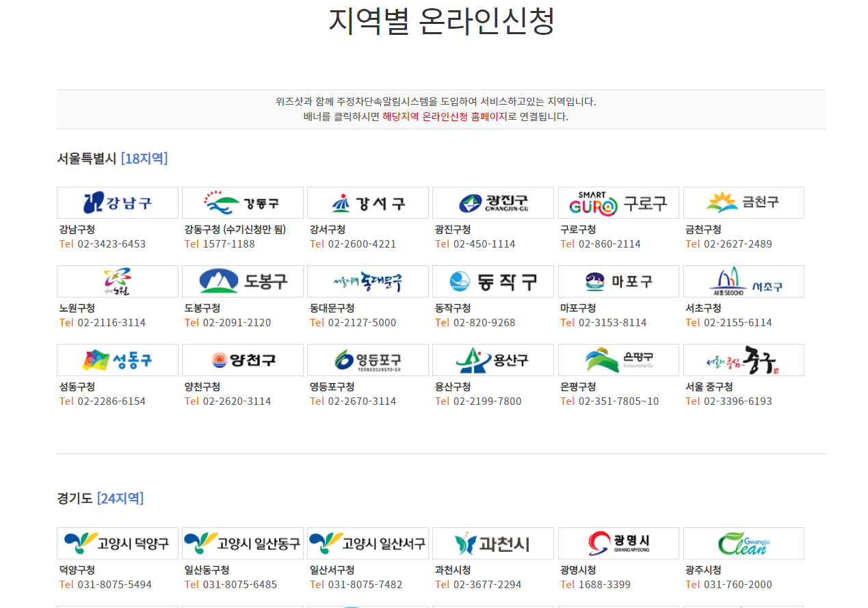Image resolution: width=868 pixels, height=608 pixels.
Task: Click red 해당지역 온라인신청 홈페이지 text
Action: tap(445, 116)
